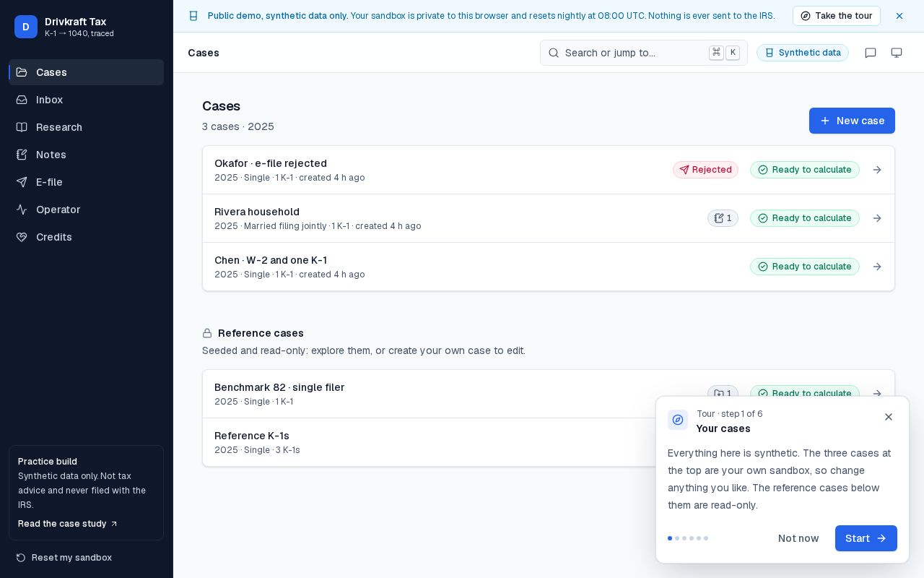Screen dimensions: 924x578
Task: Click the Reset my sandbox button
Action: [x=64, y=558]
